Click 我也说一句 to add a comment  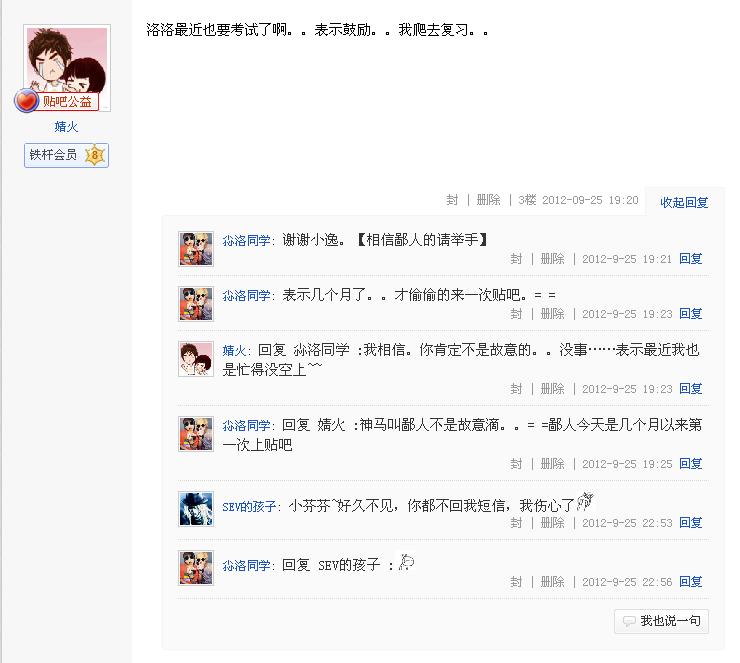[661, 621]
